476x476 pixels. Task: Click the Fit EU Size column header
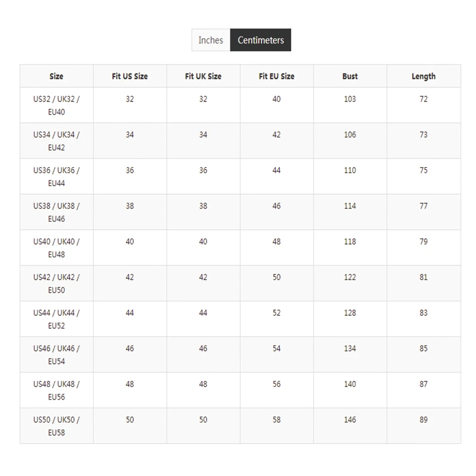click(277, 76)
